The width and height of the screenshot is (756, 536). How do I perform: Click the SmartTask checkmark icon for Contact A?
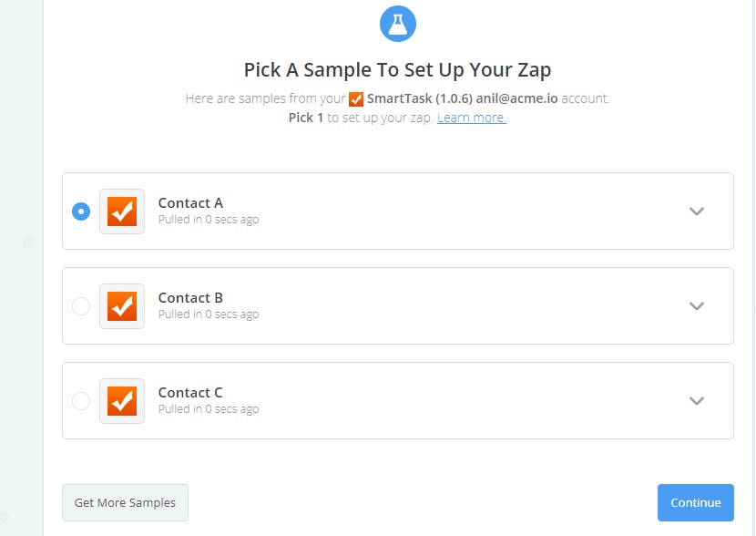[x=122, y=211]
